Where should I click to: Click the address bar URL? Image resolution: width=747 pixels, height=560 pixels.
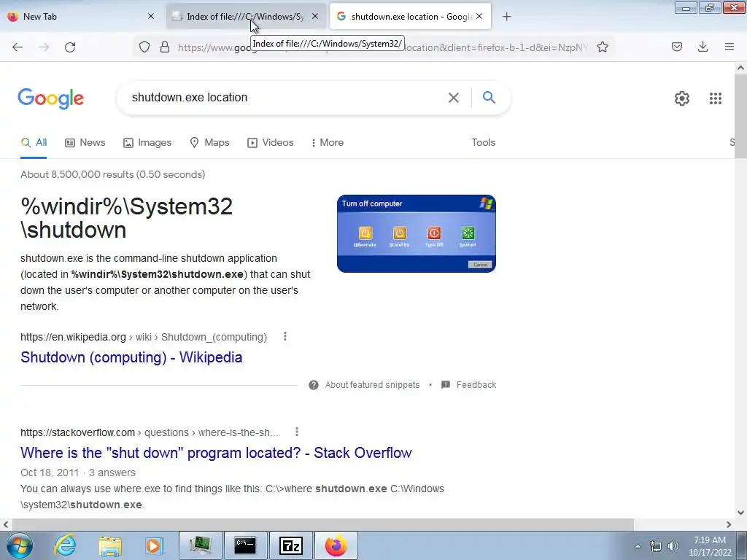click(382, 47)
